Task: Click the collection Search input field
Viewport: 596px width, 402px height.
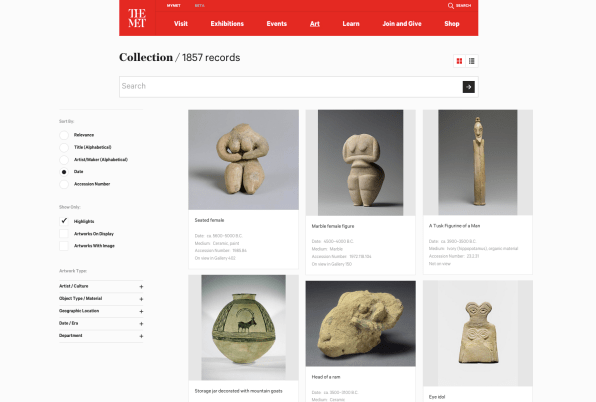Action: coord(290,87)
